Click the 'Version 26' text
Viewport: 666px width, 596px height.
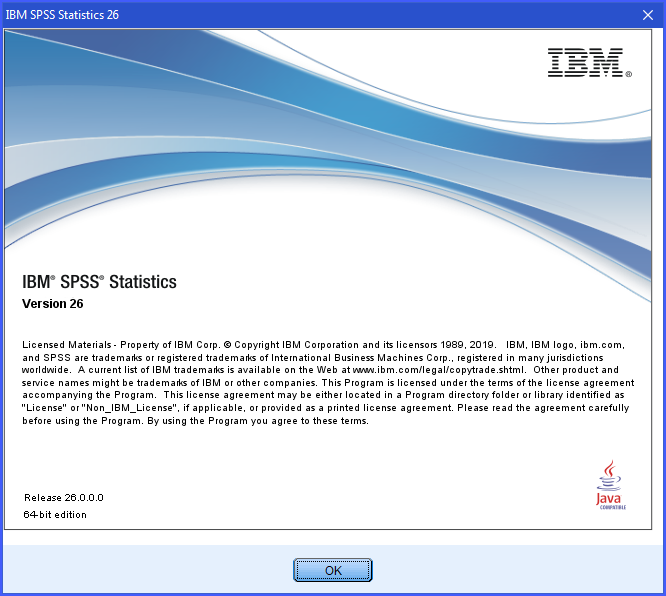(x=53, y=304)
